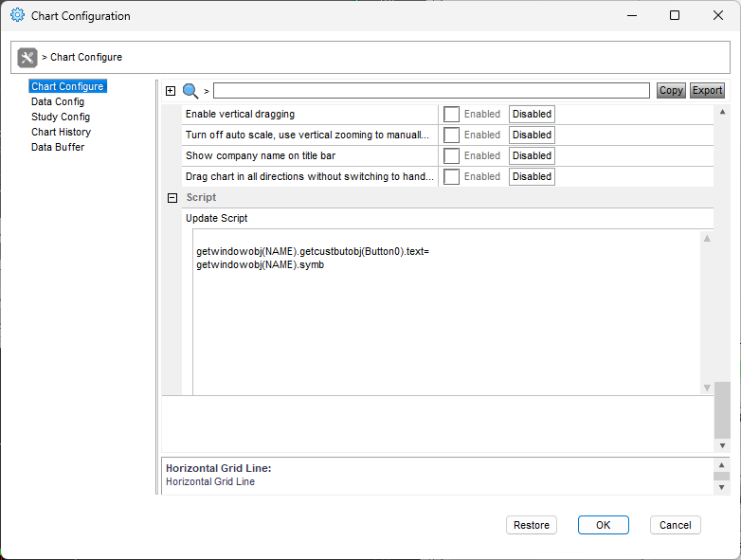Click the Copy button
This screenshot has height=560, width=741.
coord(671,90)
